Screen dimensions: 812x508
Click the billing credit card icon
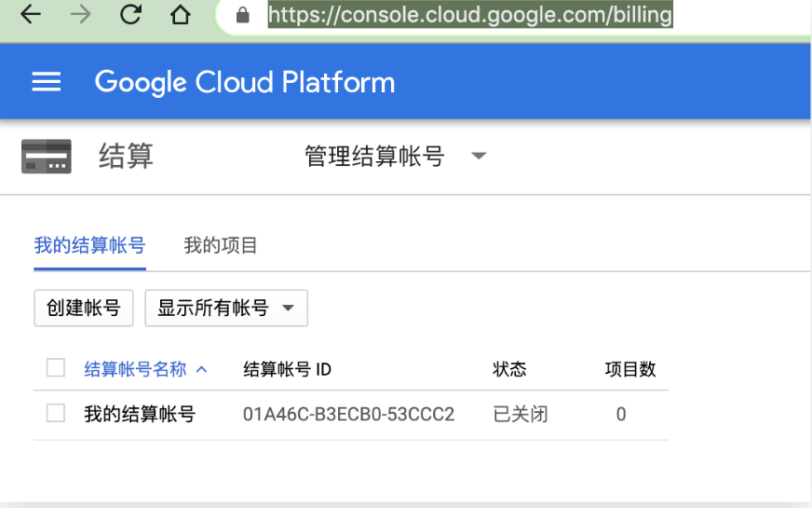point(47,156)
